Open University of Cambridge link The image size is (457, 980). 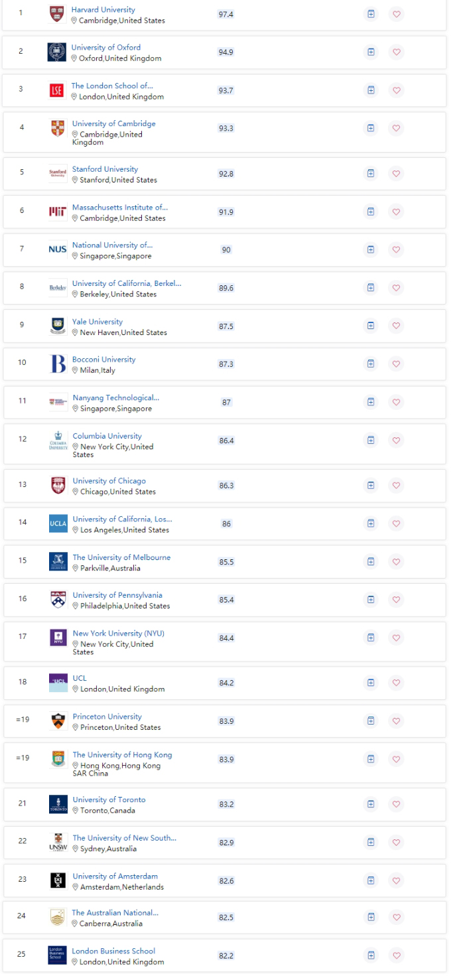113,123
